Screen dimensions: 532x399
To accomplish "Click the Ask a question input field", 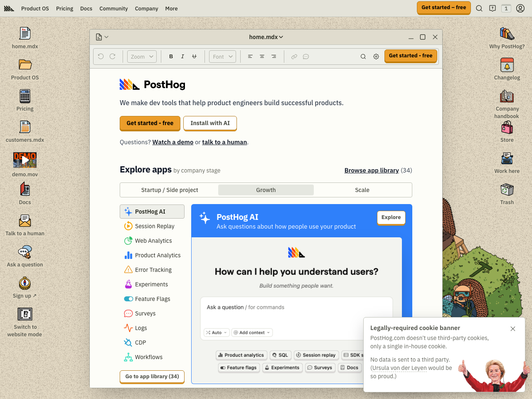I will tap(296, 307).
